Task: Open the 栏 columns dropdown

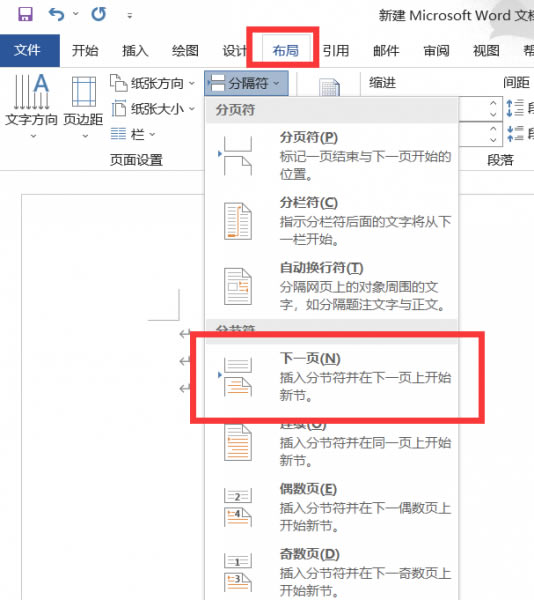Action: point(133,134)
